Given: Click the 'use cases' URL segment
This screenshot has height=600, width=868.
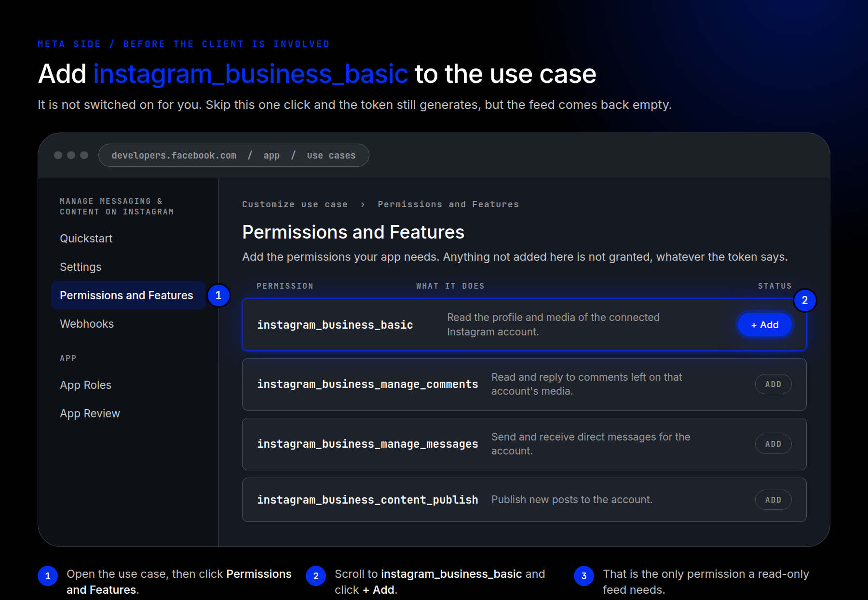Looking at the screenshot, I should coord(331,155).
